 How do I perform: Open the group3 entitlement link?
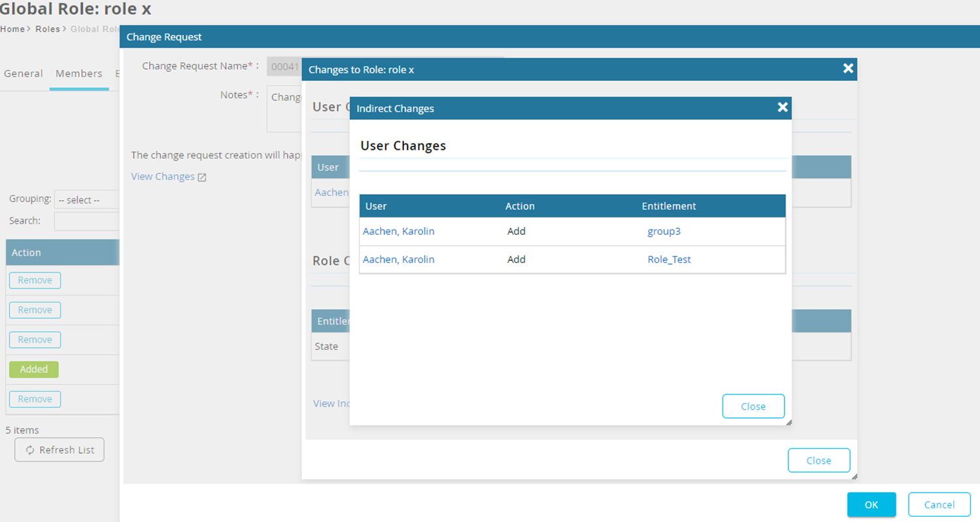point(664,231)
